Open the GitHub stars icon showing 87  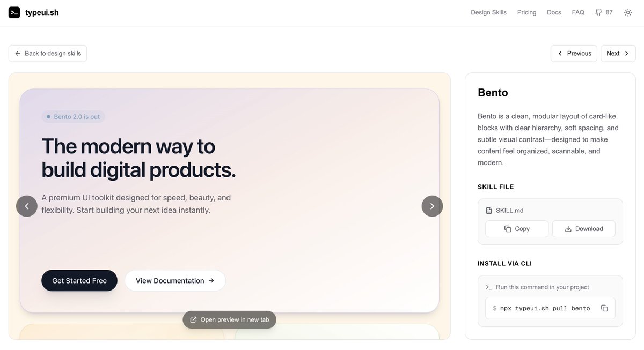(604, 12)
